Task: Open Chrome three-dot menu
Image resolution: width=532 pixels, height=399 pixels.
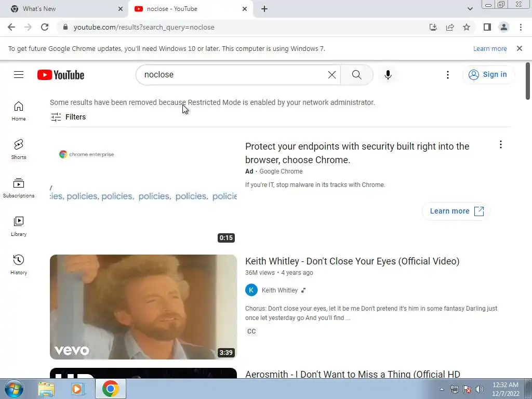Action: coord(521,27)
